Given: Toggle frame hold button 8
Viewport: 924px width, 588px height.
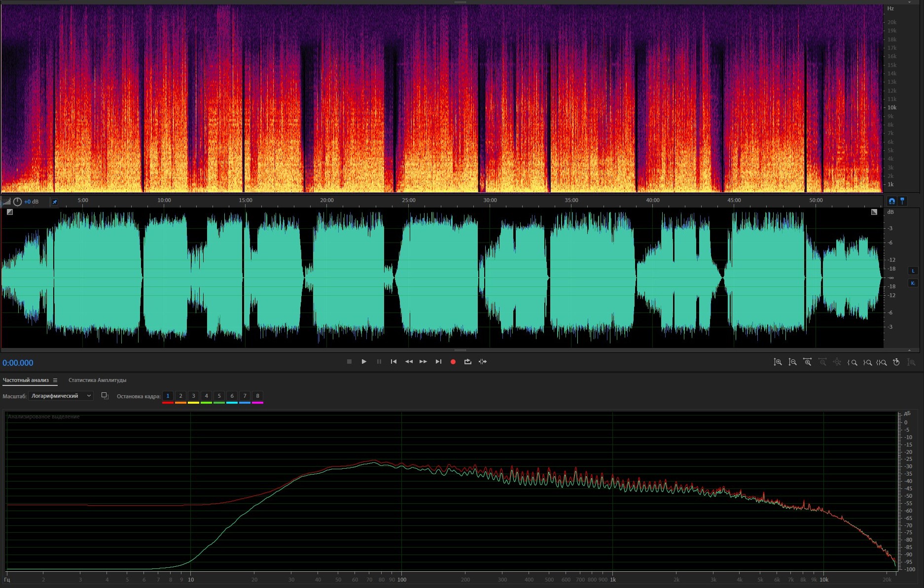Looking at the screenshot, I should [x=257, y=396].
